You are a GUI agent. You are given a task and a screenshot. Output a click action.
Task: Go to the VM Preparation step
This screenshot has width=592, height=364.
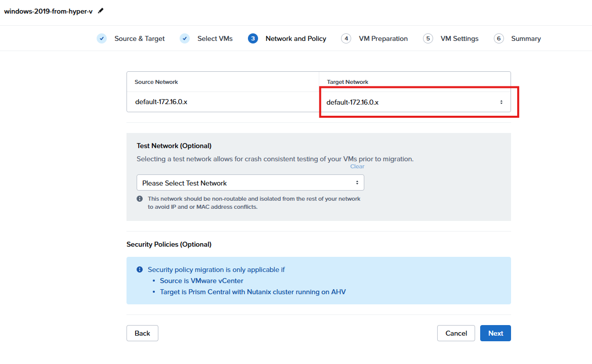tap(383, 38)
